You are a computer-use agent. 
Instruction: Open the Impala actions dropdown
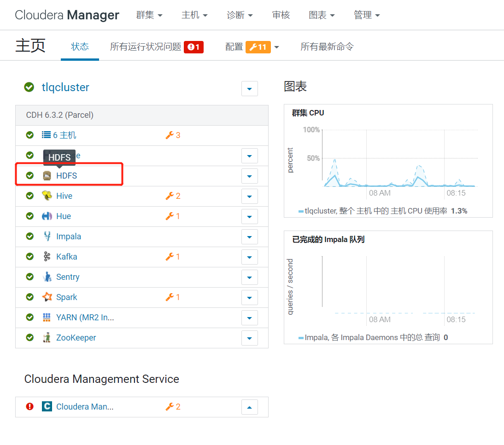tap(249, 237)
